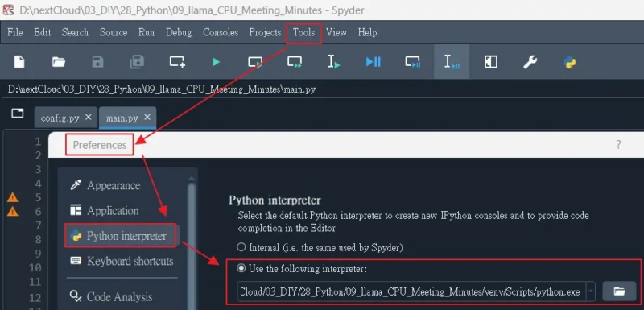Close the main.py tab
644x310 pixels.
point(147,118)
